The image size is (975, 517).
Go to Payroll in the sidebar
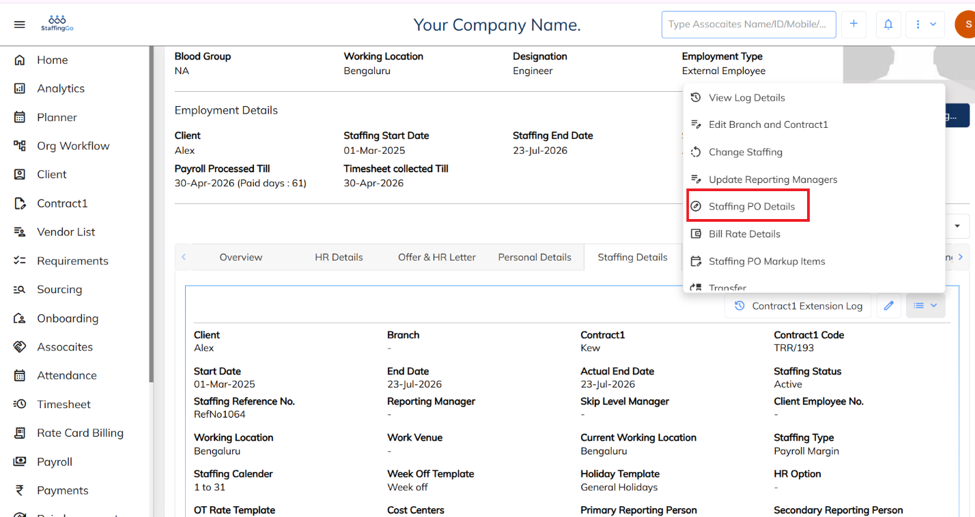tap(55, 462)
